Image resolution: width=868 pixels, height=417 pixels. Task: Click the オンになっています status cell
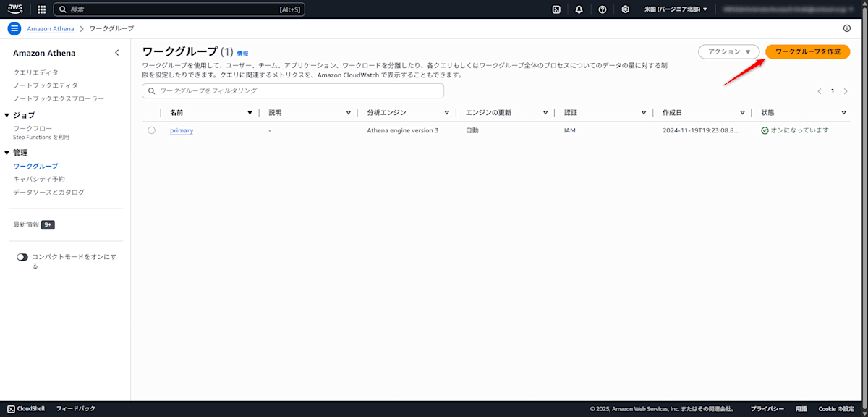coord(795,130)
